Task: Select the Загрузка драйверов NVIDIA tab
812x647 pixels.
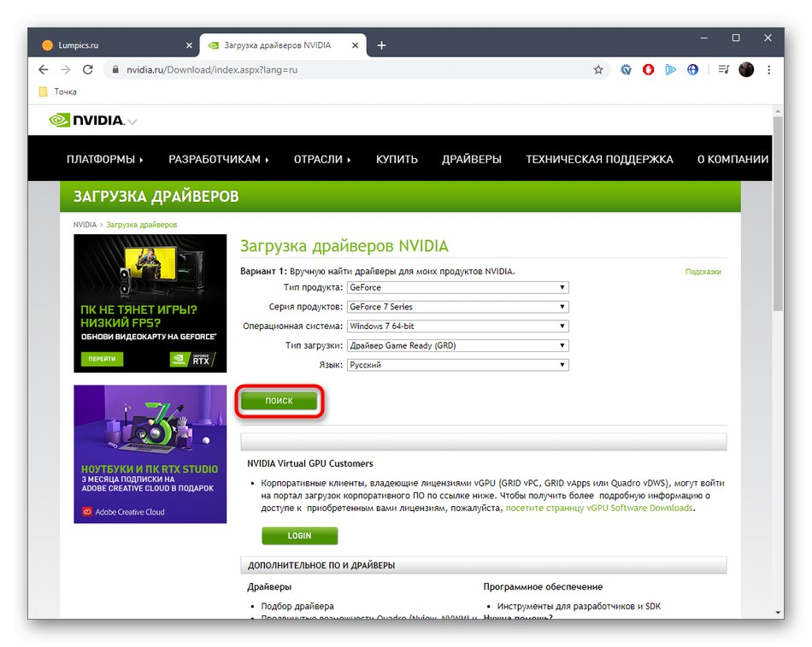Action: click(x=283, y=45)
